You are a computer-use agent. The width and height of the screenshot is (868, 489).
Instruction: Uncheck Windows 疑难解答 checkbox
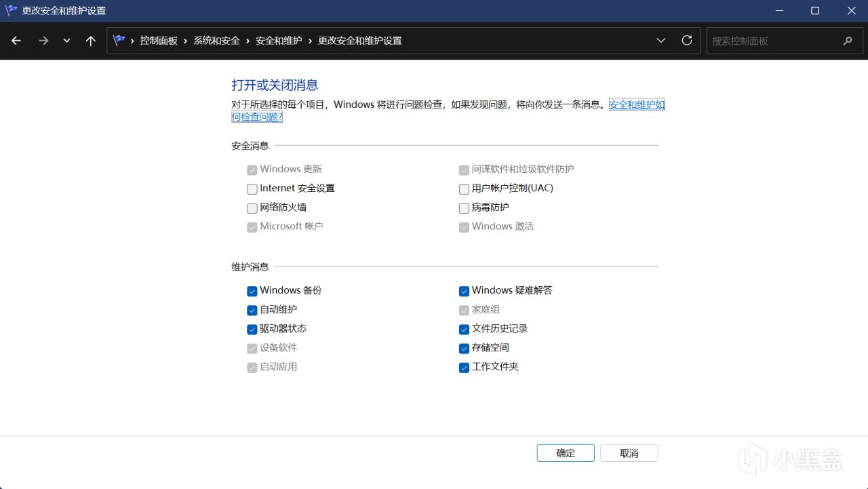(464, 292)
